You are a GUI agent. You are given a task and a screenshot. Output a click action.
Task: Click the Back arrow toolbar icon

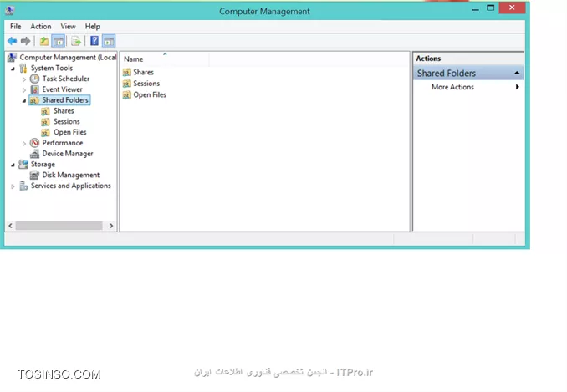(x=12, y=41)
